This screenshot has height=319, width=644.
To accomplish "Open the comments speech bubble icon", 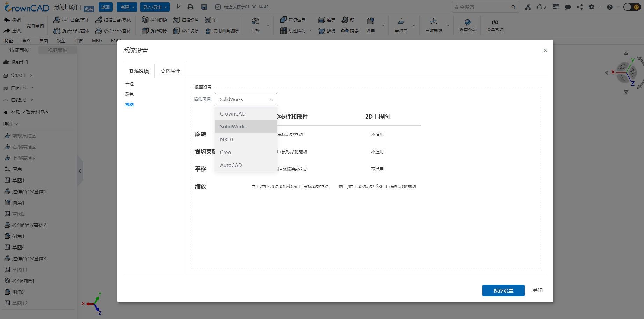I will coord(568,7).
